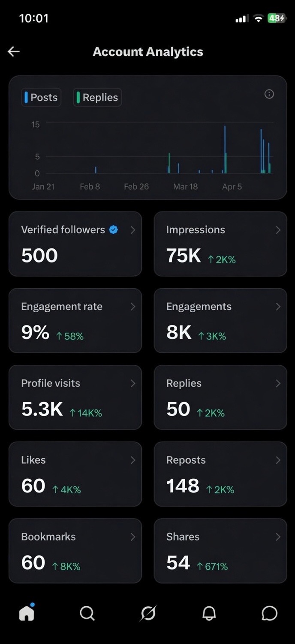Expand the Impressions card chevron
Screen dimensions: 295x644
(278, 230)
